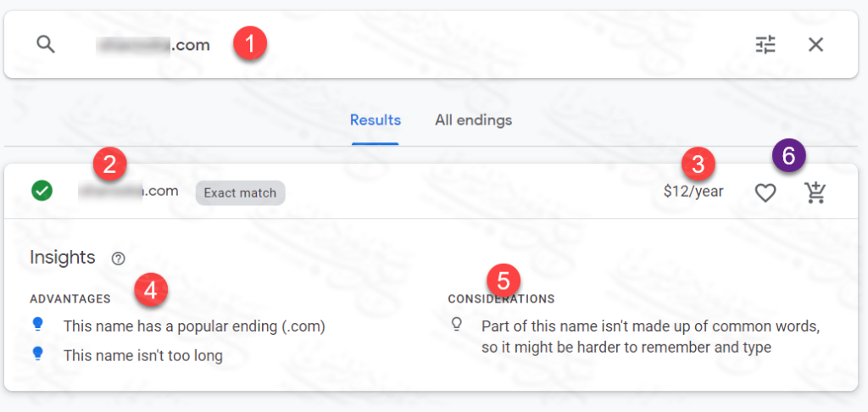Open the search filter settings icon
868x412 pixels.
click(765, 45)
